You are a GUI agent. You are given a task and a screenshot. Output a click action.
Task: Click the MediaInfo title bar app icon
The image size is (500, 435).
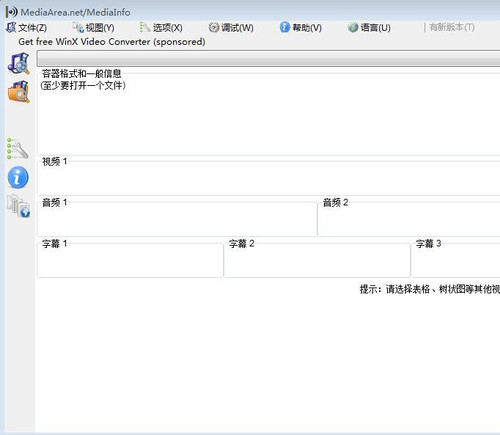[11, 12]
